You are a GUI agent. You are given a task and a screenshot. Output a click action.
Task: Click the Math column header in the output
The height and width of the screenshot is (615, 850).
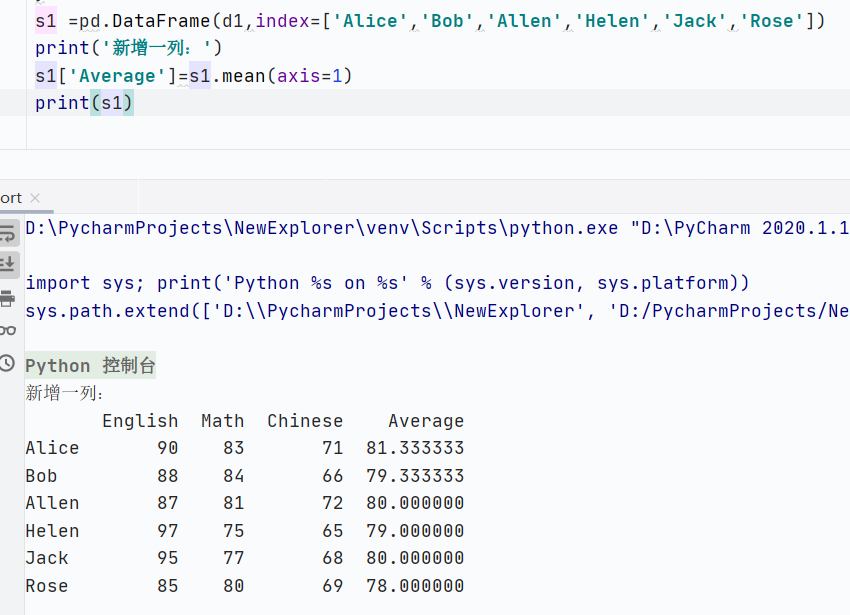(x=222, y=421)
